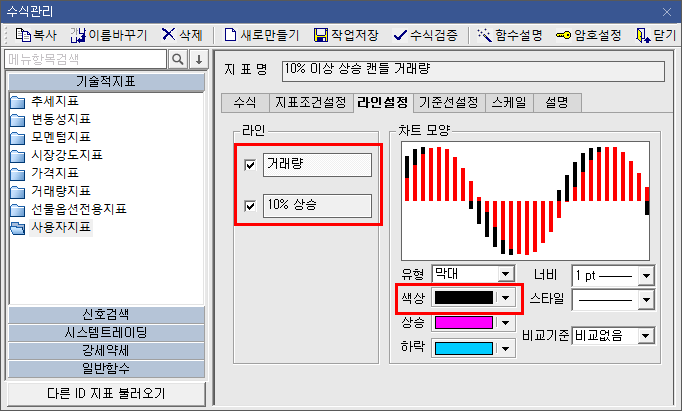Open the 하락 color dropdown arrow

click(x=505, y=348)
